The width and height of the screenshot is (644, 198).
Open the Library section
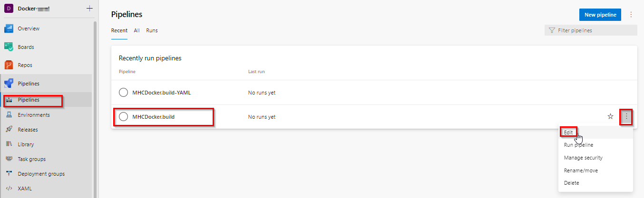pos(26,144)
